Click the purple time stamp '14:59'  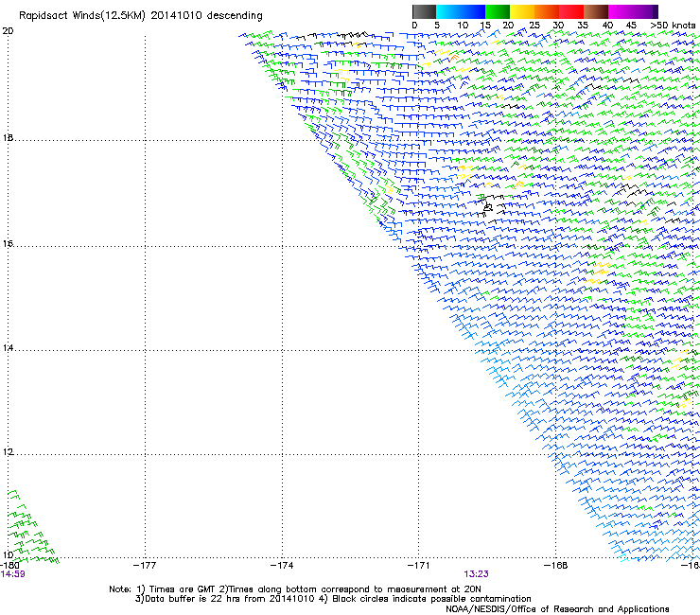pyautogui.click(x=13, y=574)
